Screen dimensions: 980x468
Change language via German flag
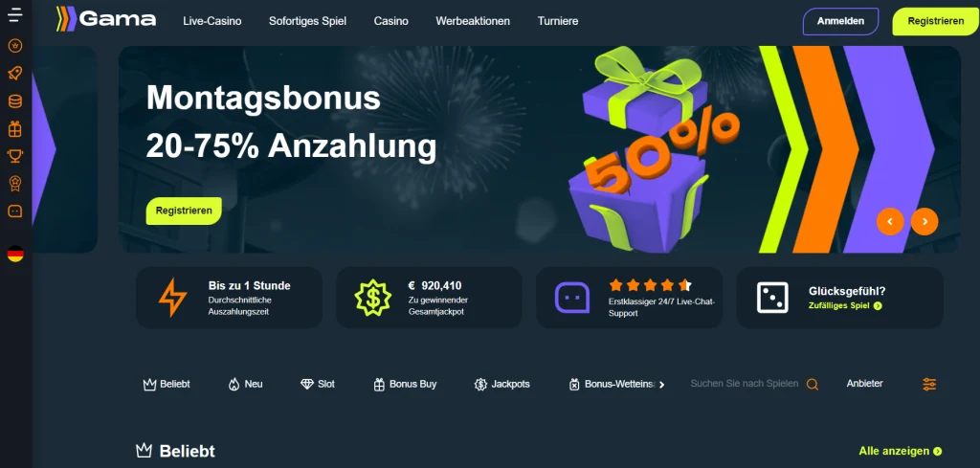tap(15, 254)
